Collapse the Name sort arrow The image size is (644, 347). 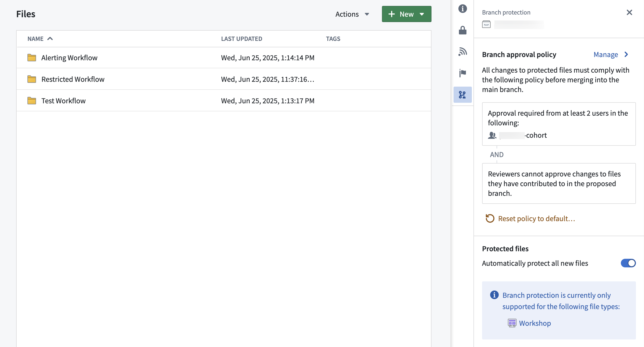click(x=50, y=38)
